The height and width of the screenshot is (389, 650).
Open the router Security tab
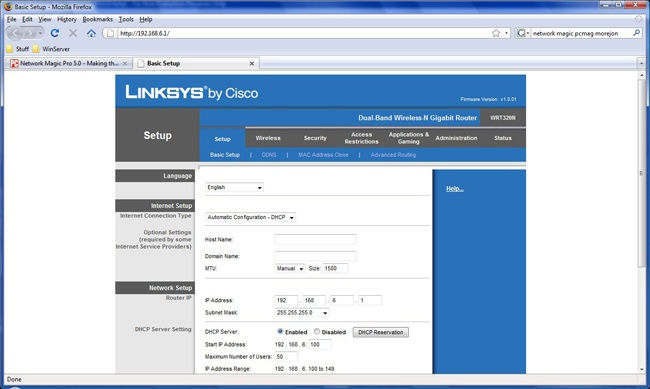[x=315, y=138]
